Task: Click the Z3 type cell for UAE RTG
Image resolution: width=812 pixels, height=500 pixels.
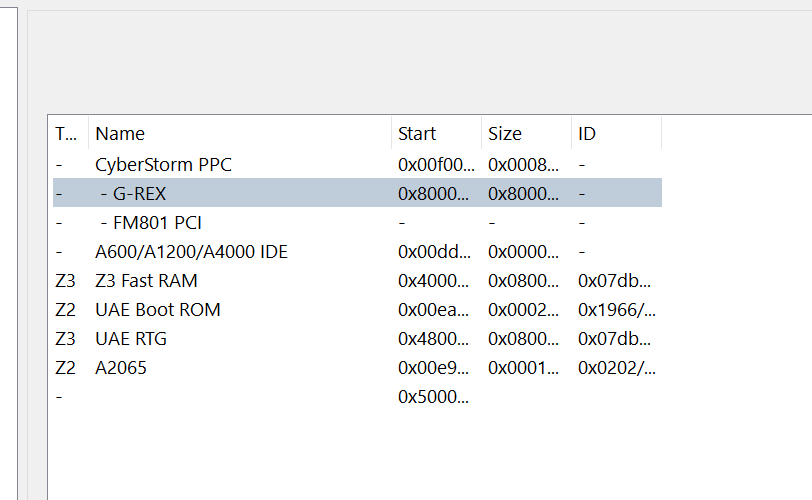Action: 65,339
